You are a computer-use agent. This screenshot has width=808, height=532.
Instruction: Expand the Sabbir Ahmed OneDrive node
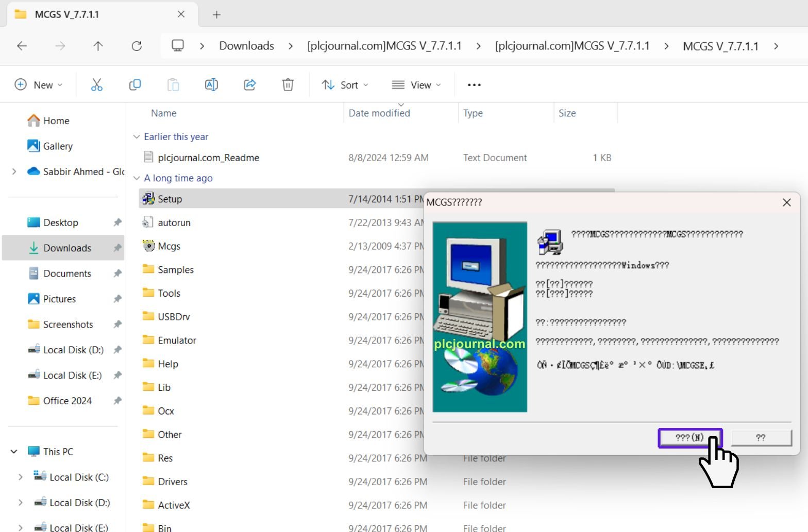14,171
